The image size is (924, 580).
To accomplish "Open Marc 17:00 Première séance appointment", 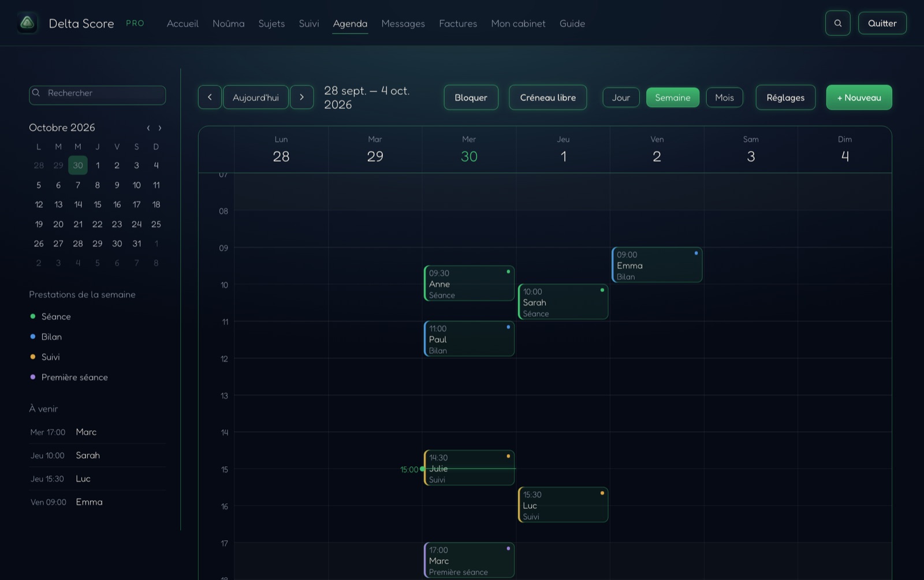I will click(469, 560).
